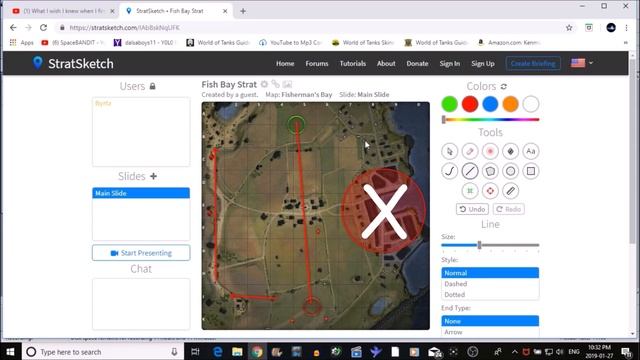Refresh the Colors palette

click(x=504, y=87)
